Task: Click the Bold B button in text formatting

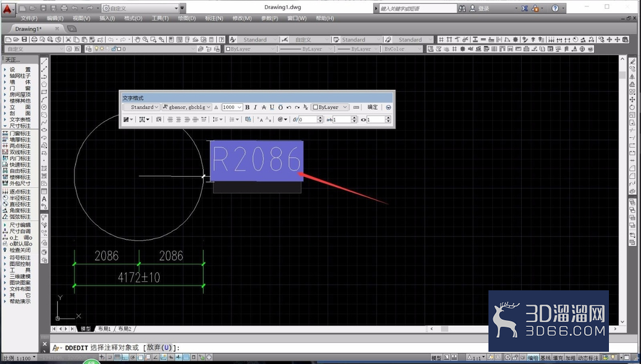Action: 247,107
